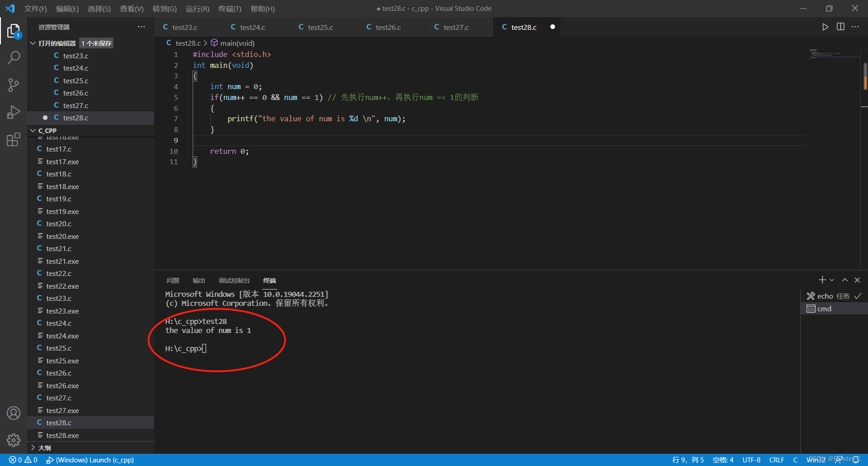Split the editor to the right

(x=840, y=27)
